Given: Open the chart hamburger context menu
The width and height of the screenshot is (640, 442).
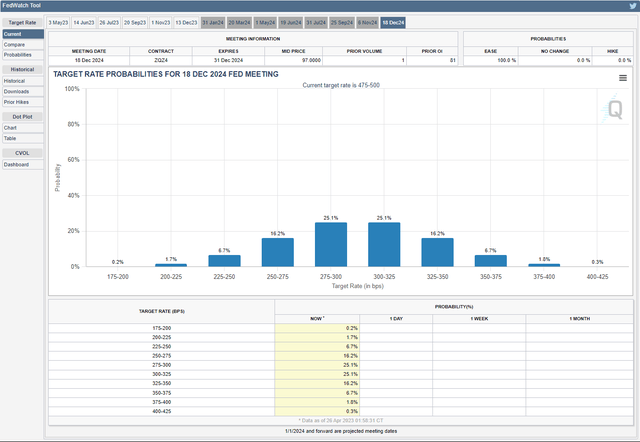Looking at the screenshot, I should [x=623, y=77].
